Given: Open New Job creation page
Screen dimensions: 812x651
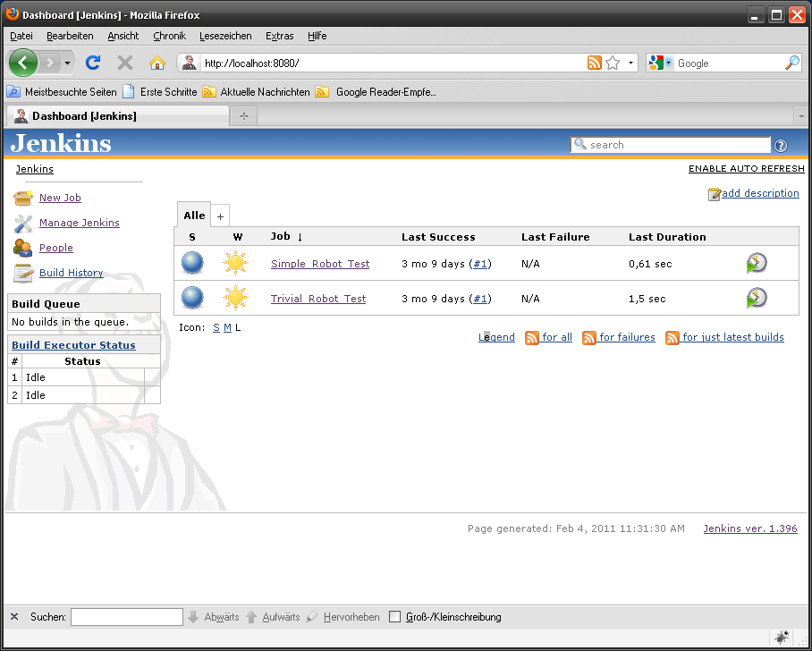Looking at the screenshot, I should pos(60,198).
